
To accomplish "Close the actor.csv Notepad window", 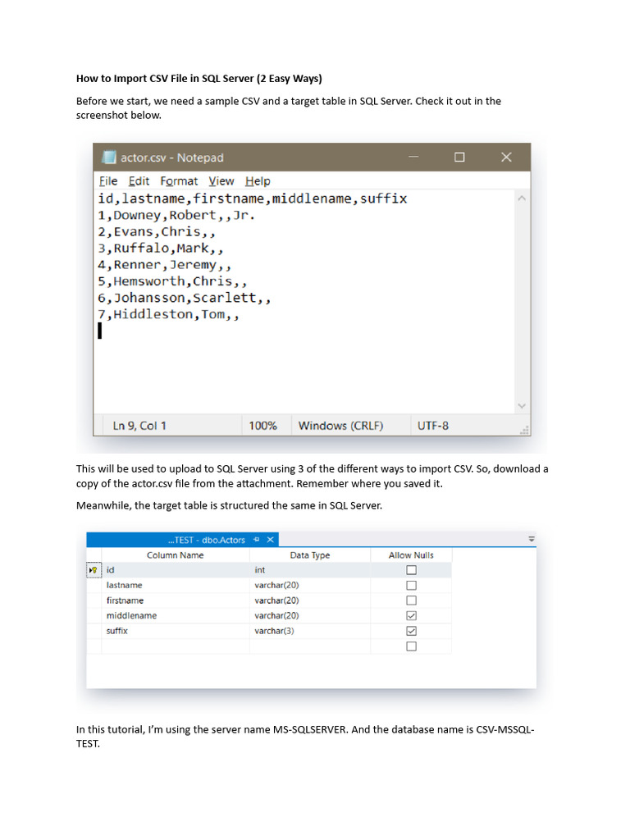I will (x=506, y=157).
